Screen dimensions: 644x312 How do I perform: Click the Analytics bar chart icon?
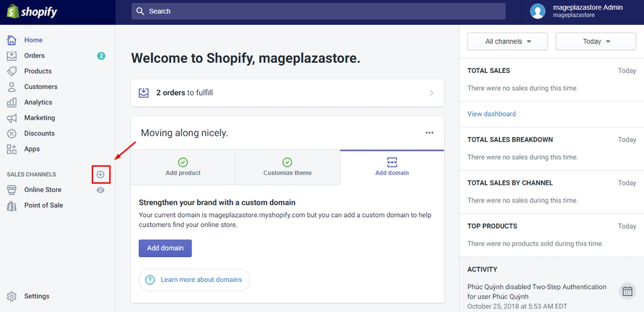[x=12, y=102]
